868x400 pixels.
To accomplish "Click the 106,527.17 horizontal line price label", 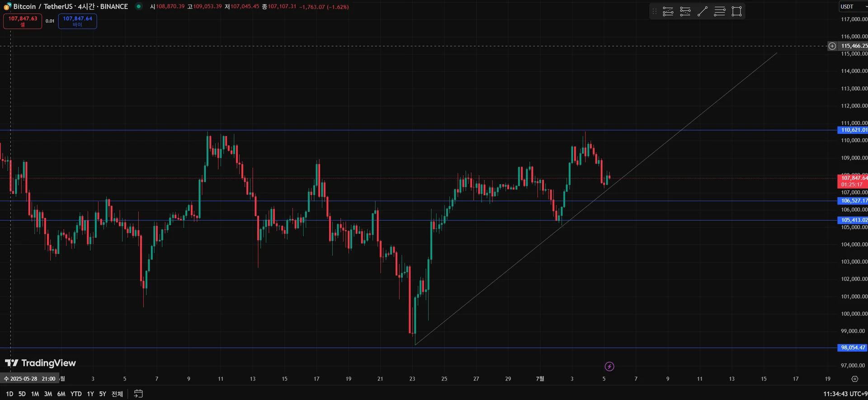I will click(x=853, y=201).
